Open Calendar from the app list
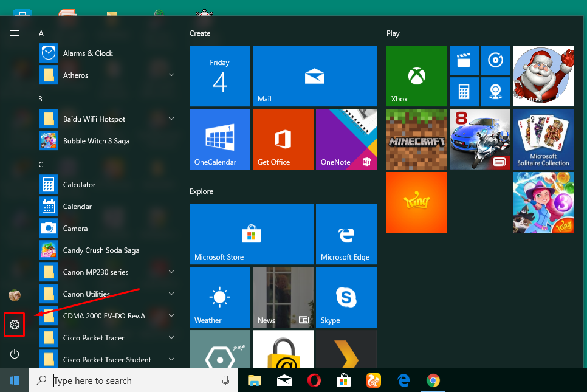 [107, 206]
